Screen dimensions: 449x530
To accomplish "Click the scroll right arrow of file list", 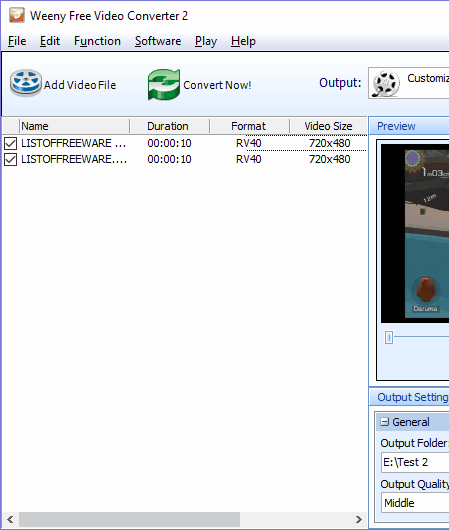I will (x=359, y=519).
